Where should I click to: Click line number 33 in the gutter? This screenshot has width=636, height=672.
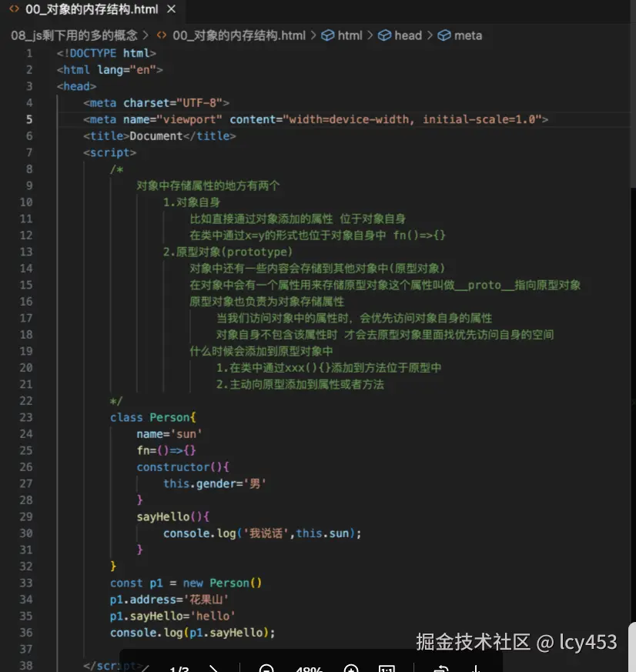pyautogui.click(x=26, y=583)
